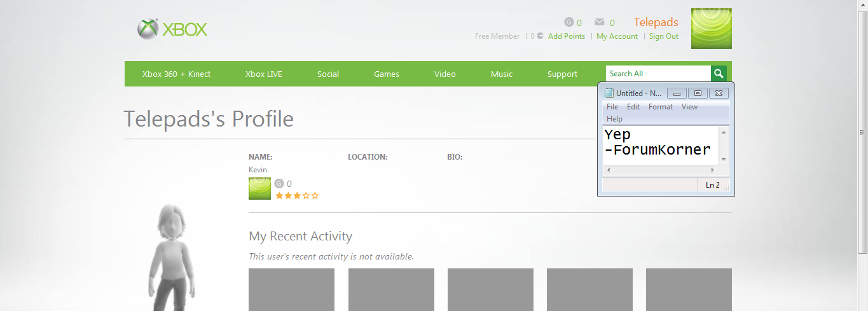Click Notepad horizontal scroll right arrow
This screenshot has width=868, height=311.
pos(713,170)
